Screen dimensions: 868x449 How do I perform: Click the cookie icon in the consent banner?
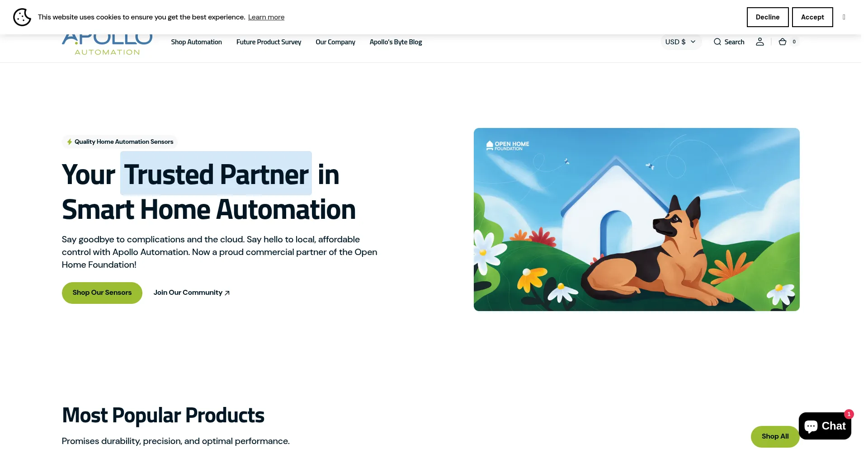[x=22, y=17]
